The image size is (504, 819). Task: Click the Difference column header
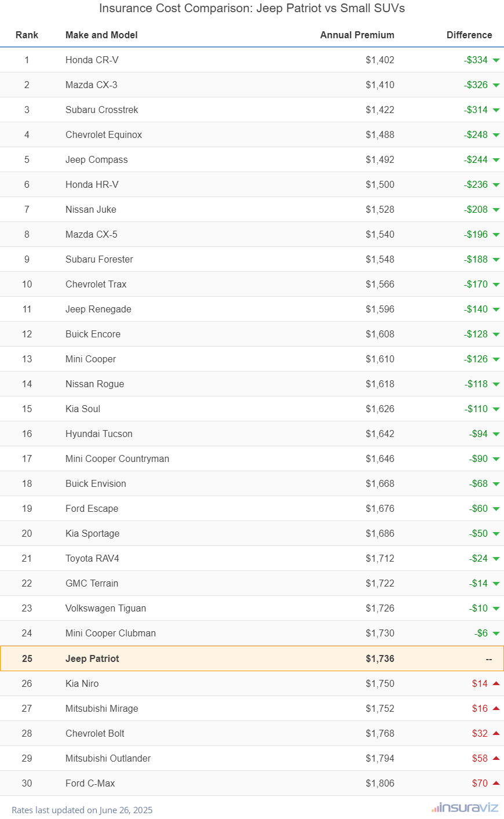[469, 35]
